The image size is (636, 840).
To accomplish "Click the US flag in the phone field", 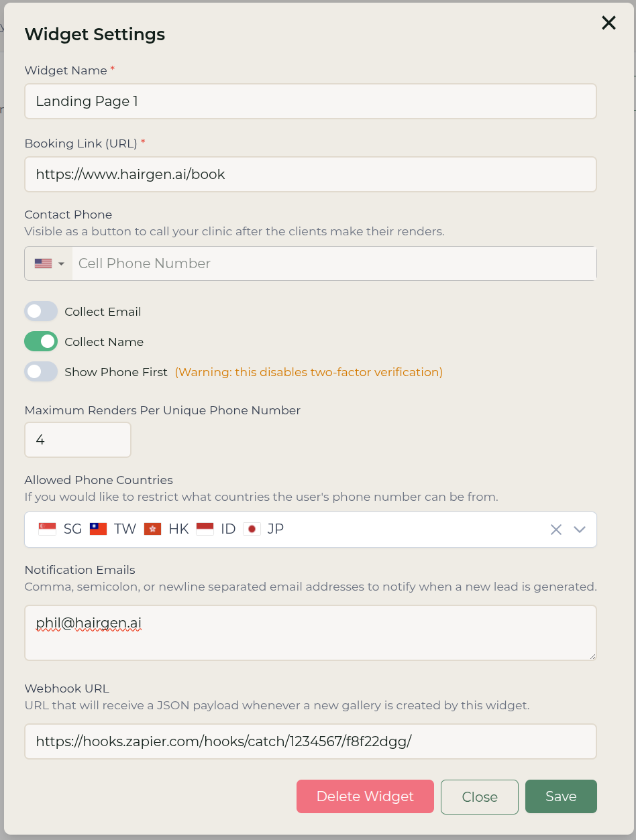I will click(x=42, y=263).
